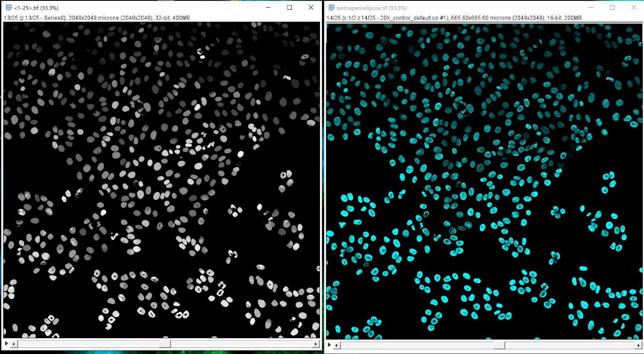Maximize the <1-25>.tif window
The width and height of the screenshot is (644, 354).
point(289,8)
